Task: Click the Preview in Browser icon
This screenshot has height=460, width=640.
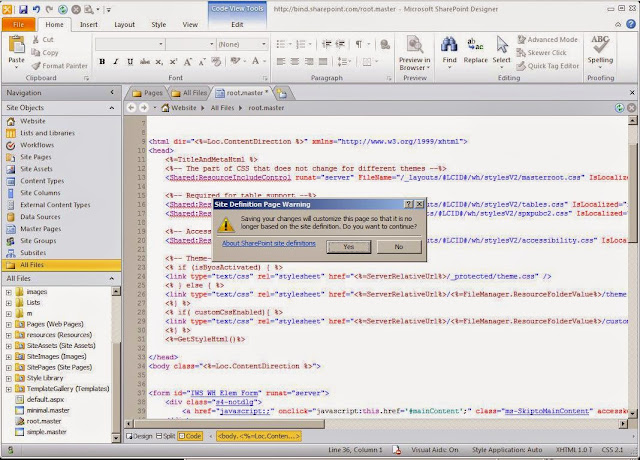Action: (x=413, y=45)
